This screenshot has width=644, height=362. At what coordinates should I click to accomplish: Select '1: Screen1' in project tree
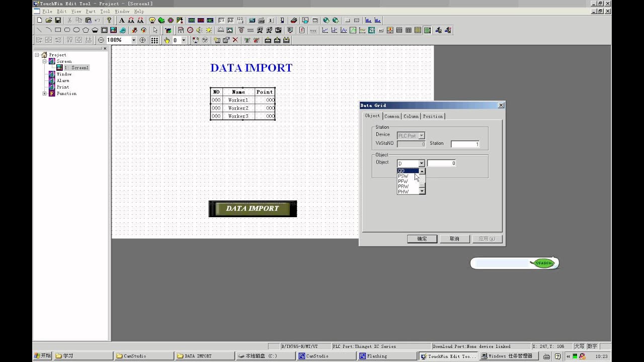(76, 68)
